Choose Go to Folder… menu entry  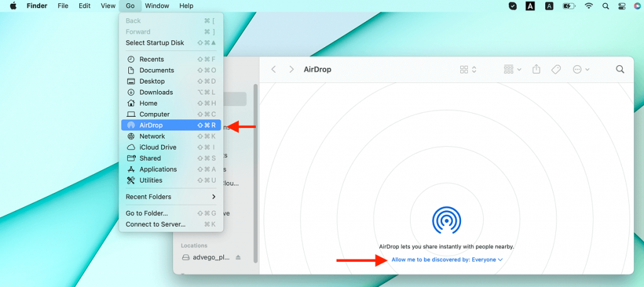(x=171, y=213)
